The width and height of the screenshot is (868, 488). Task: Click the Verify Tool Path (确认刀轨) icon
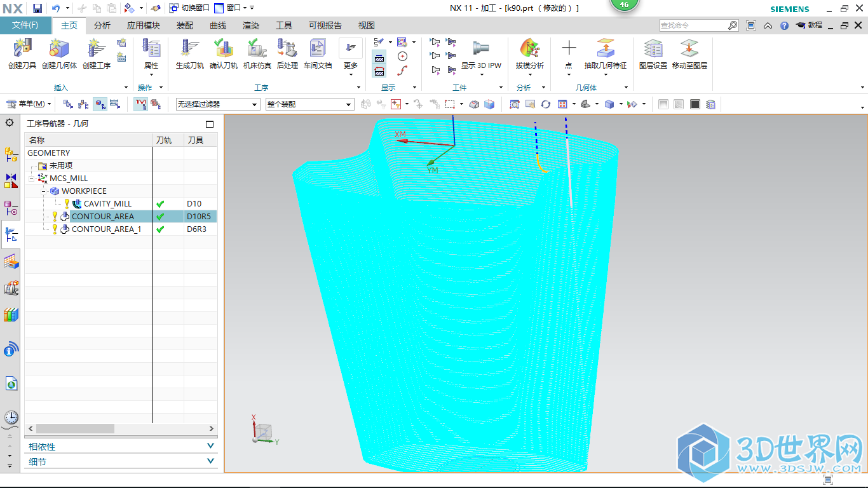223,49
